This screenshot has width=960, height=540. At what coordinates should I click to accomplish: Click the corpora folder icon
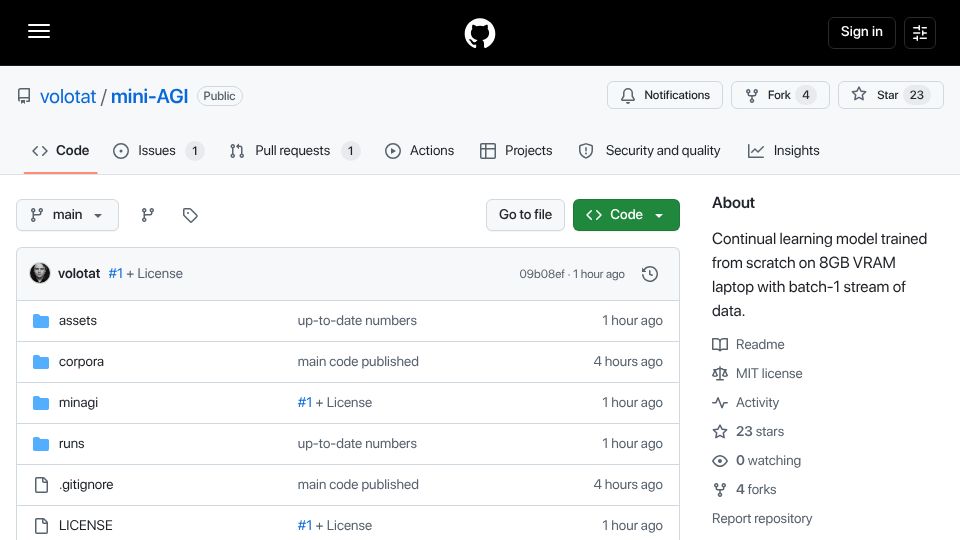pyautogui.click(x=41, y=362)
